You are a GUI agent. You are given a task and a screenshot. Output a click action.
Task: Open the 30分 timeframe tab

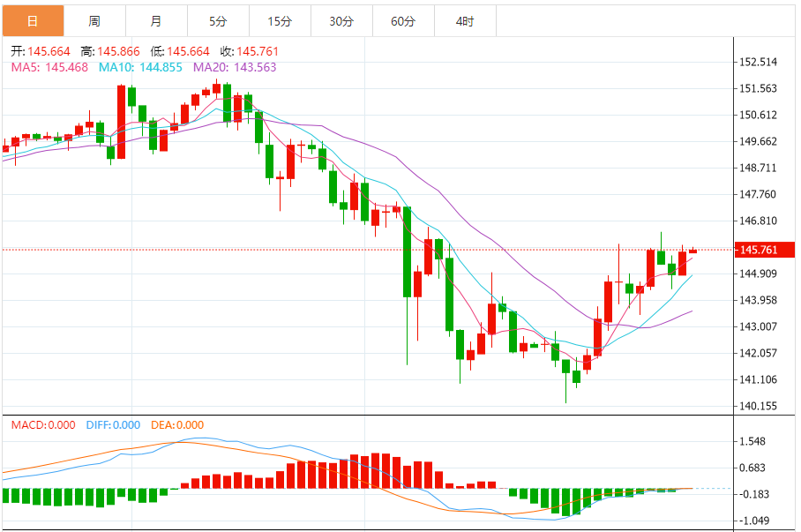(x=341, y=21)
